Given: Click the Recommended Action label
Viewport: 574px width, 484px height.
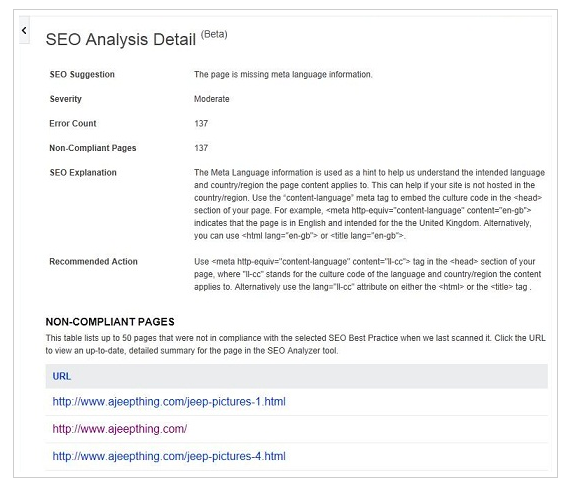Looking at the screenshot, I should point(93,261).
